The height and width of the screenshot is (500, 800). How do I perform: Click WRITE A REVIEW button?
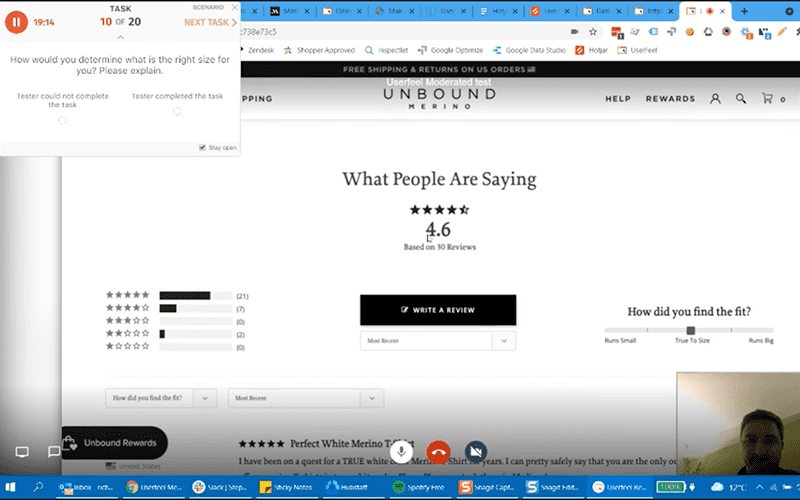(438, 310)
